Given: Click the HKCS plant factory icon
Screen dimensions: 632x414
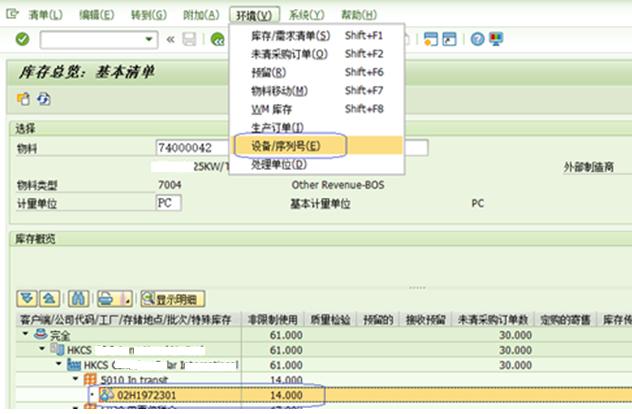Looking at the screenshot, I should [74, 364].
